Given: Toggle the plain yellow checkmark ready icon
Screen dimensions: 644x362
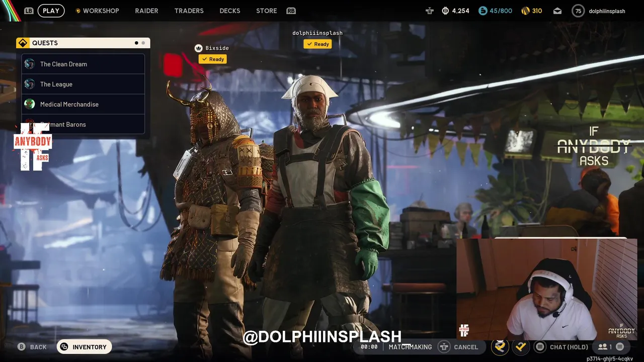Looking at the screenshot, I should (x=520, y=346).
